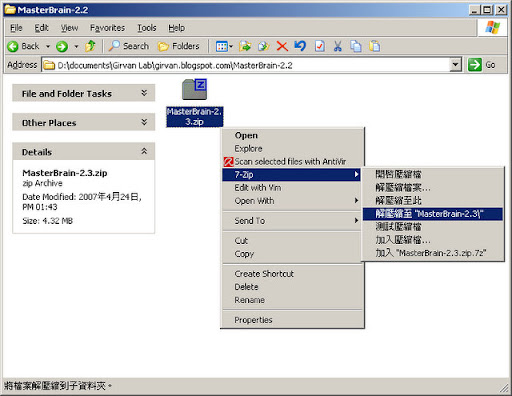Choose Copy in context menu
The height and width of the screenshot is (396, 512).
tap(292, 254)
